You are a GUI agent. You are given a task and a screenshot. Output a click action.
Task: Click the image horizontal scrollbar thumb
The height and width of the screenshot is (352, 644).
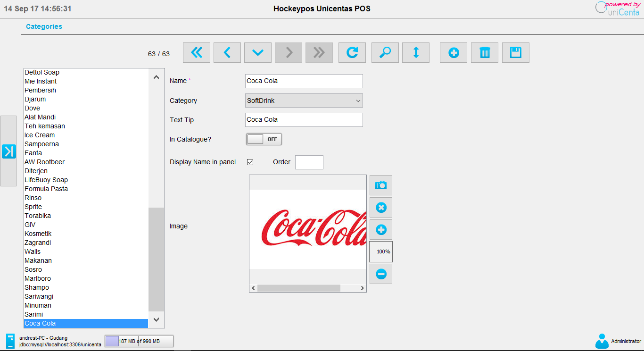click(299, 288)
